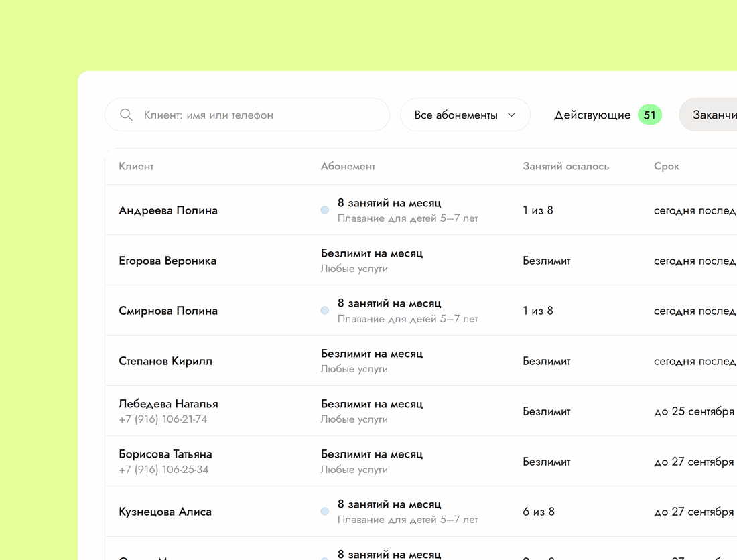This screenshot has height=560, width=737.
Task: Sort by the Клиент column header
Action: point(136,166)
